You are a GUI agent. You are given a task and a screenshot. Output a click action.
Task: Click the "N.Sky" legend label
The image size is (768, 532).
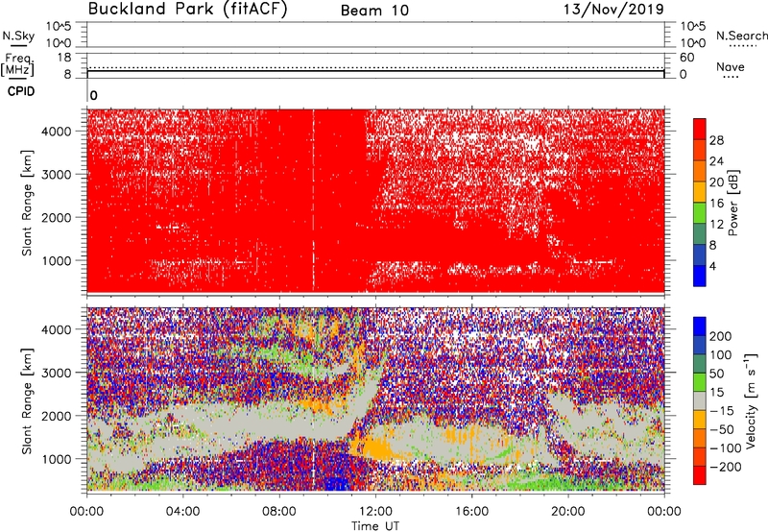[18, 36]
